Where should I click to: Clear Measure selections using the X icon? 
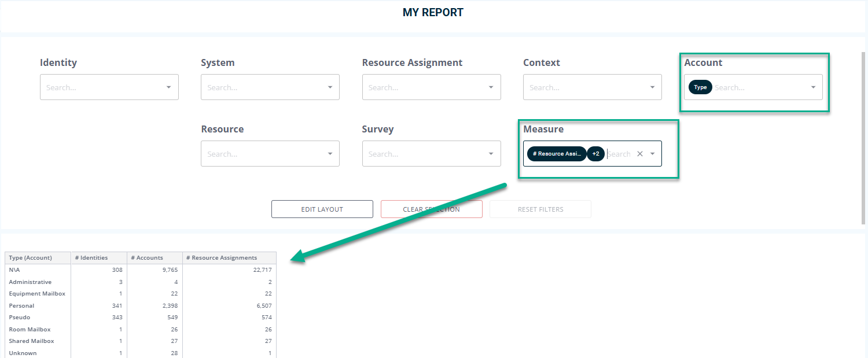pyautogui.click(x=639, y=153)
